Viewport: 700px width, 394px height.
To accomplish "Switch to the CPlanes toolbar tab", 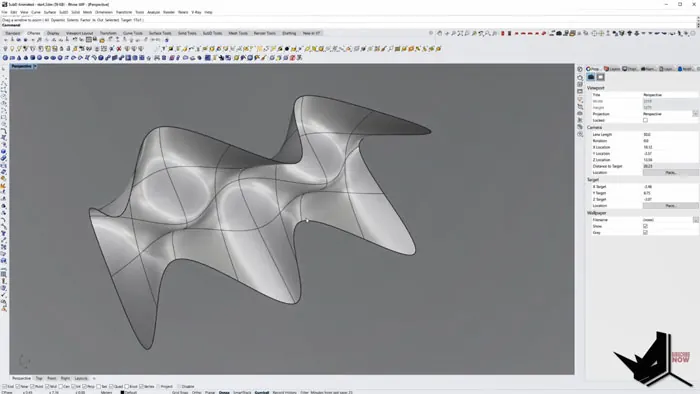I will [x=33, y=33].
